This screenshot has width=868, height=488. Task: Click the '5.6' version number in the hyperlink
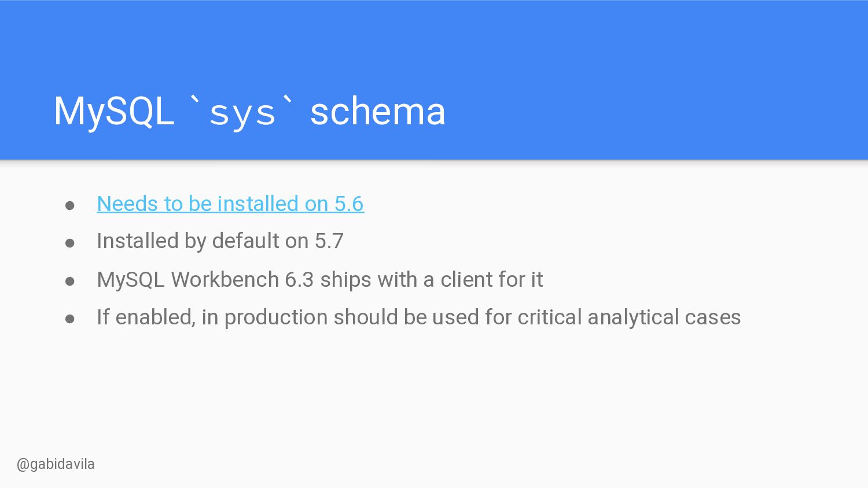(349, 204)
